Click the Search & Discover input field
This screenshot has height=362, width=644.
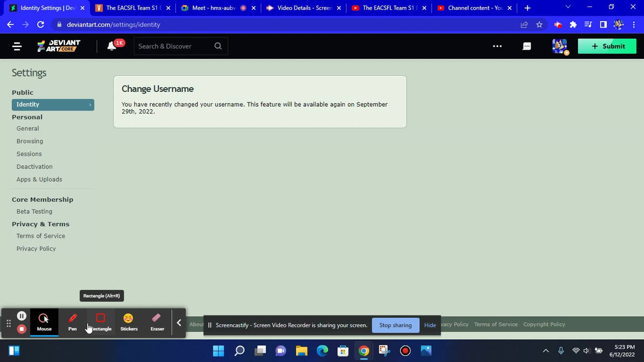[173, 46]
